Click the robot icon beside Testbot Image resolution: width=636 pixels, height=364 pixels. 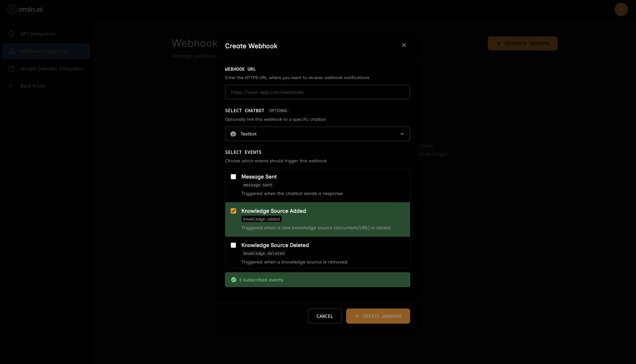233,134
